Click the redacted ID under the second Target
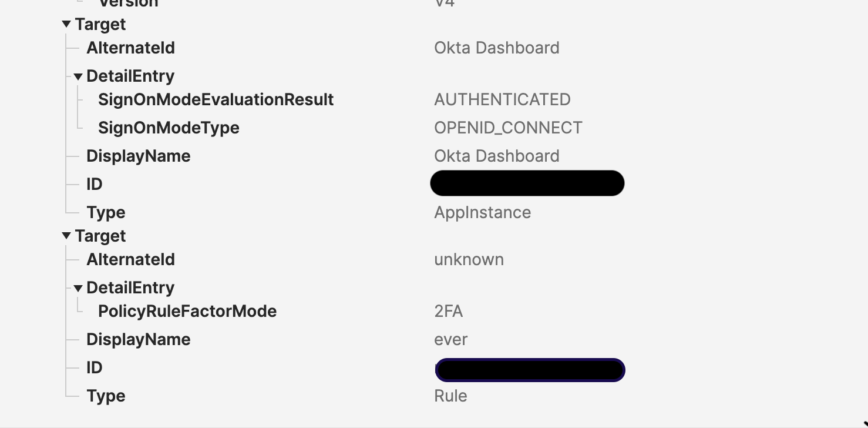Screen dimensions: 868x428 [529, 370]
